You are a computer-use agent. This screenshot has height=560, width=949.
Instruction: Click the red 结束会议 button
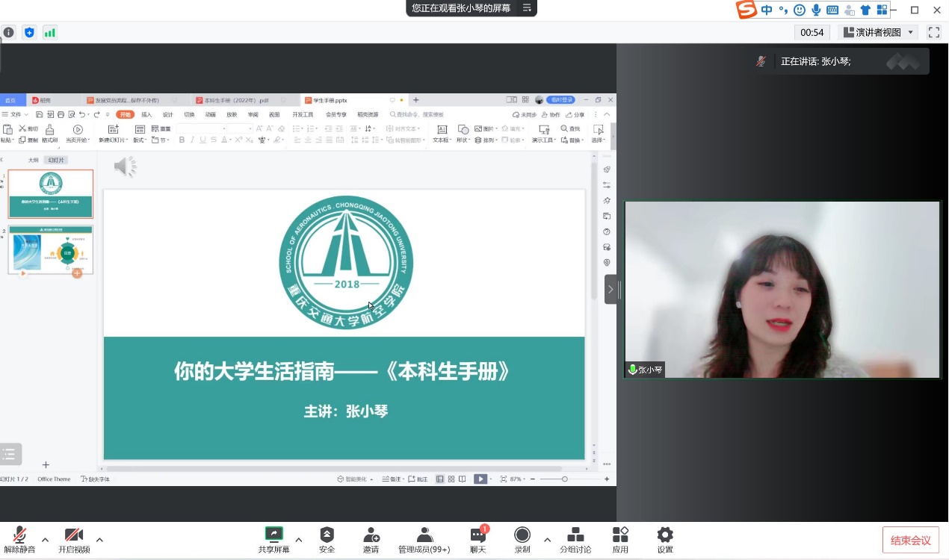[910, 540]
